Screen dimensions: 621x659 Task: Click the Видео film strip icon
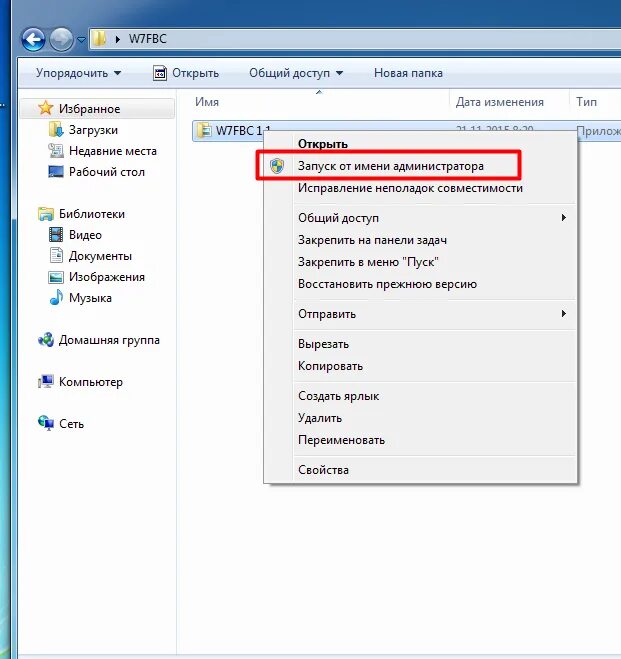pyautogui.click(x=55, y=235)
